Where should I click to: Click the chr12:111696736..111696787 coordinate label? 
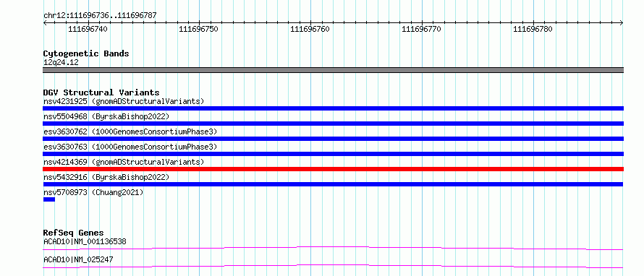100,16
